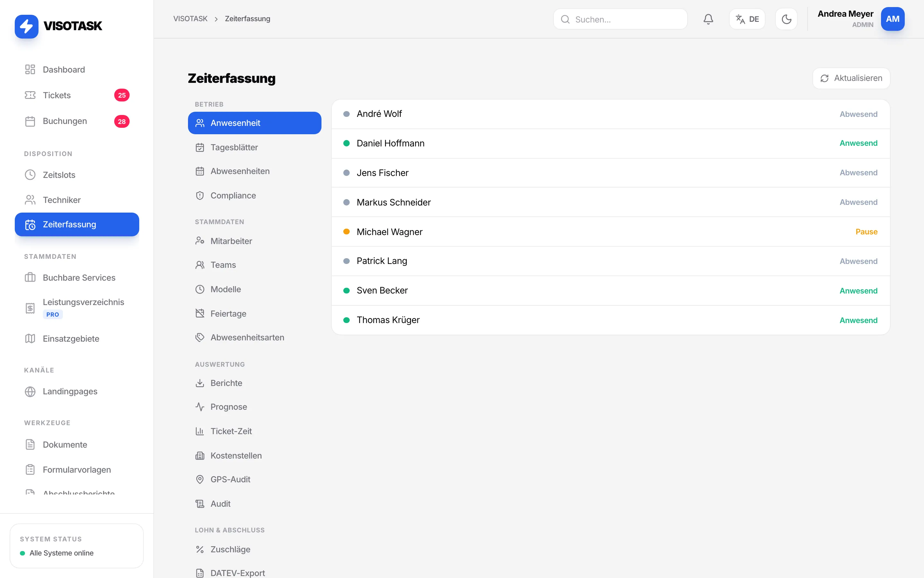Select the Sven Becker row

[611, 291]
